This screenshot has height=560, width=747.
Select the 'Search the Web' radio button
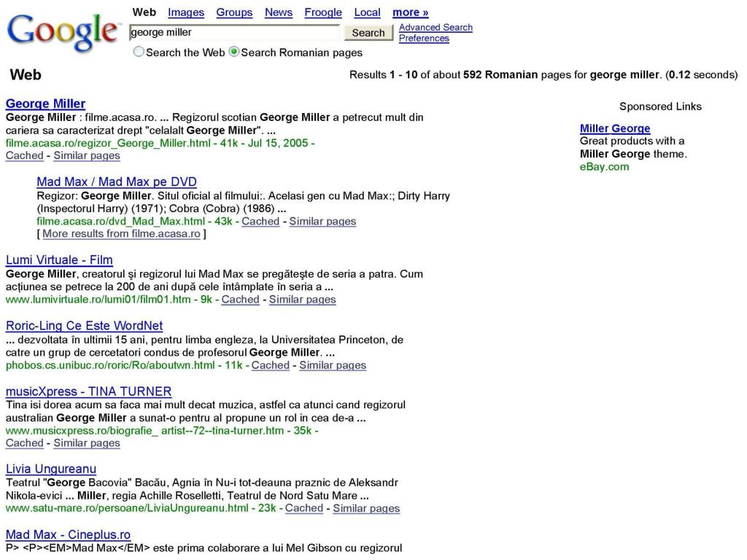(x=139, y=52)
